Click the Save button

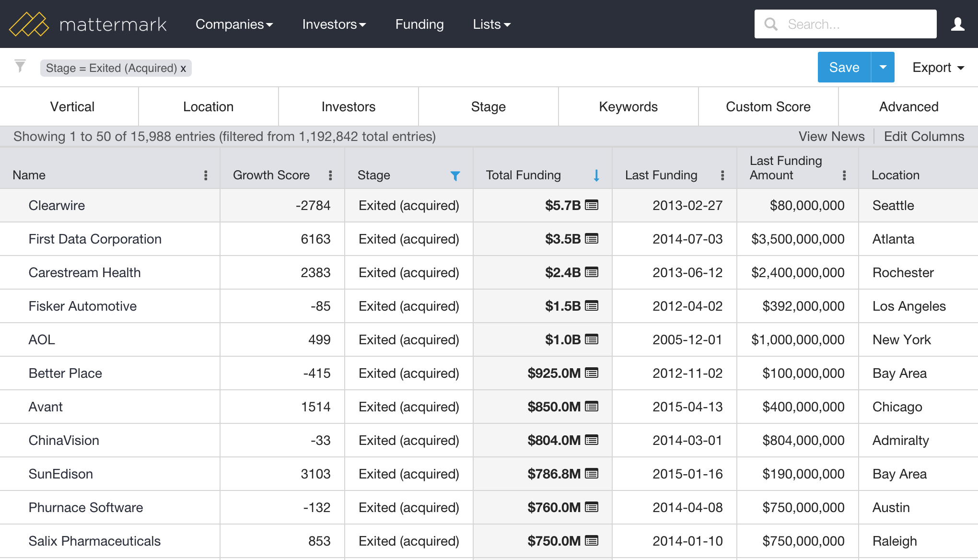pos(842,67)
